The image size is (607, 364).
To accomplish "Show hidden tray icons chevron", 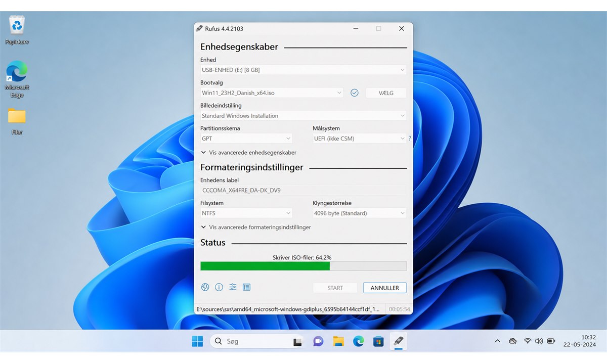I will pos(497,341).
